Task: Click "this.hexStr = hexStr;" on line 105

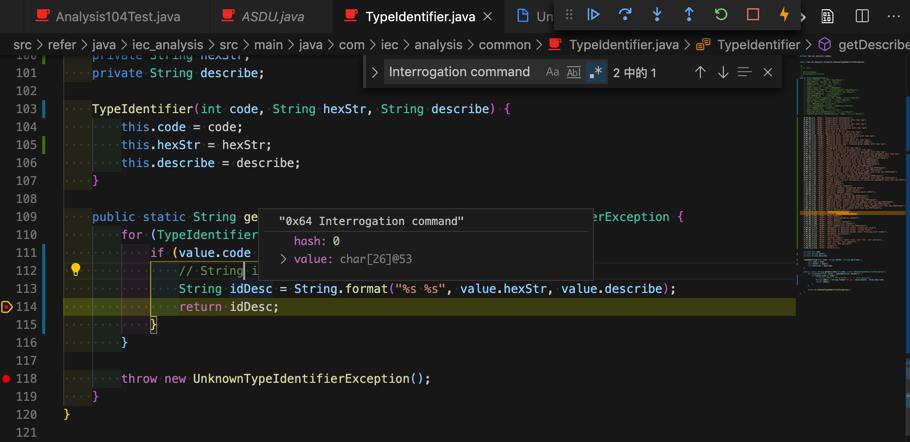Action: click(196, 145)
